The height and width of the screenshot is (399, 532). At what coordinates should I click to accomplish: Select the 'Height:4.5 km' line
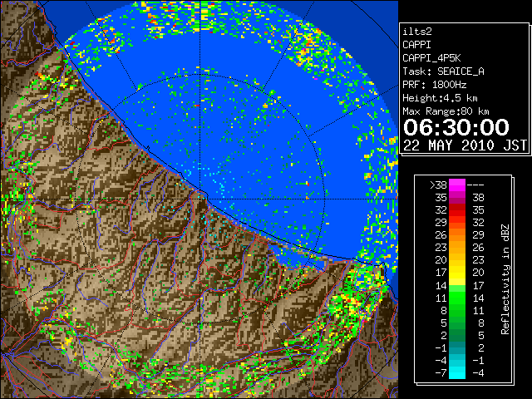[440, 98]
